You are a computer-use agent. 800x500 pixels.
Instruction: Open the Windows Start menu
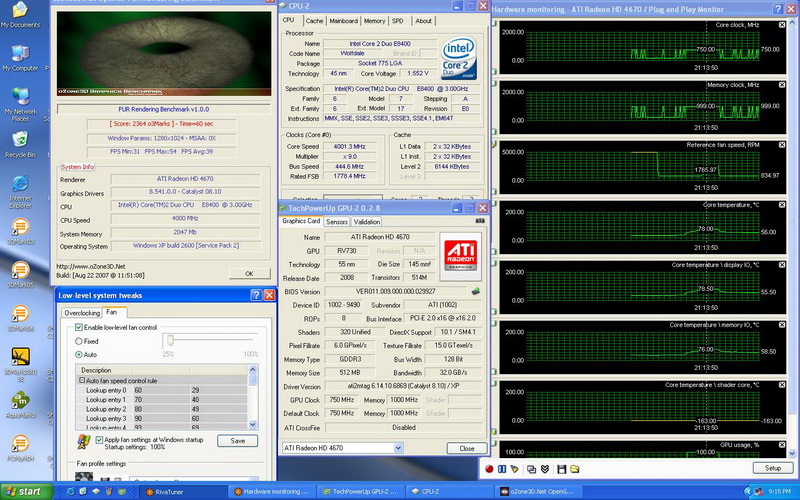click(x=26, y=491)
